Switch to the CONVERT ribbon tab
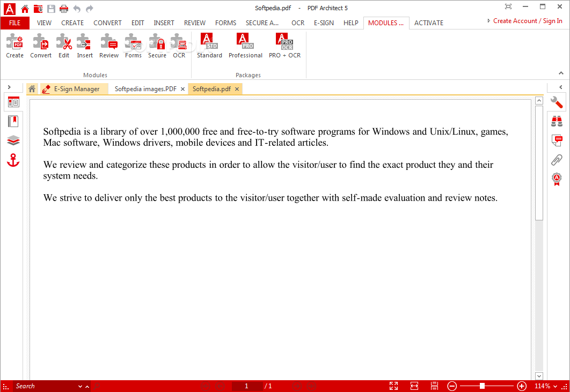 107,23
